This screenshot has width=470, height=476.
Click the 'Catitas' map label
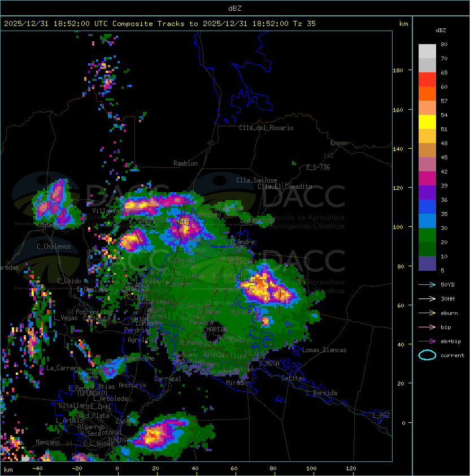click(x=293, y=378)
